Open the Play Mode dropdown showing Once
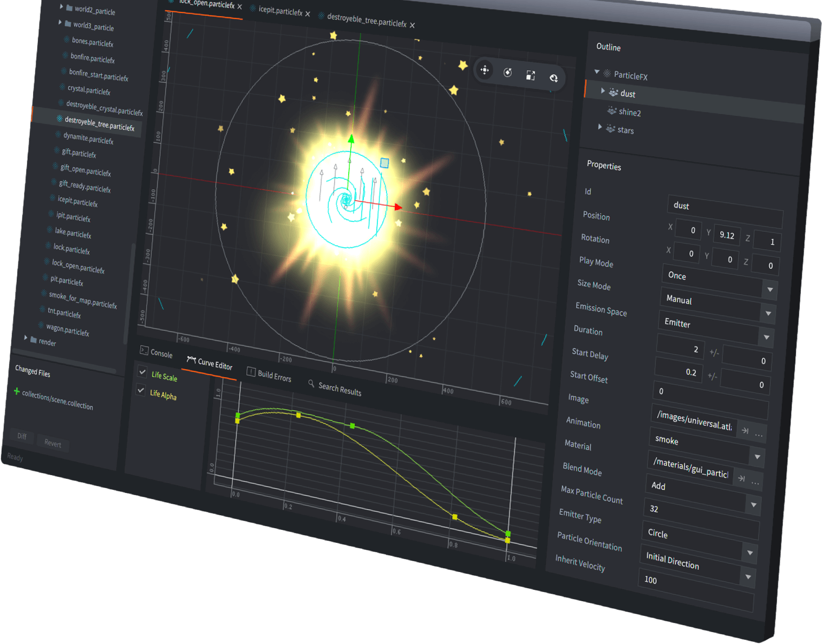This screenshot has height=644, width=822. tap(719, 281)
